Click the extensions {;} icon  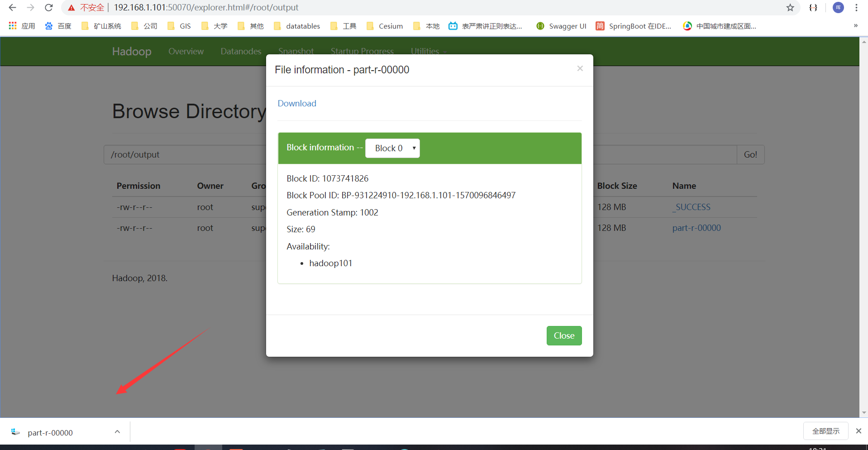(813, 8)
